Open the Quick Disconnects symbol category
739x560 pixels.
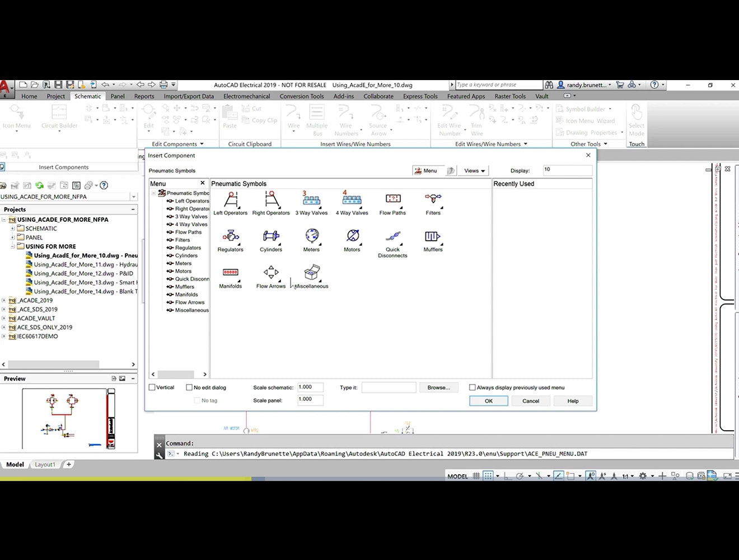coord(392,238)
